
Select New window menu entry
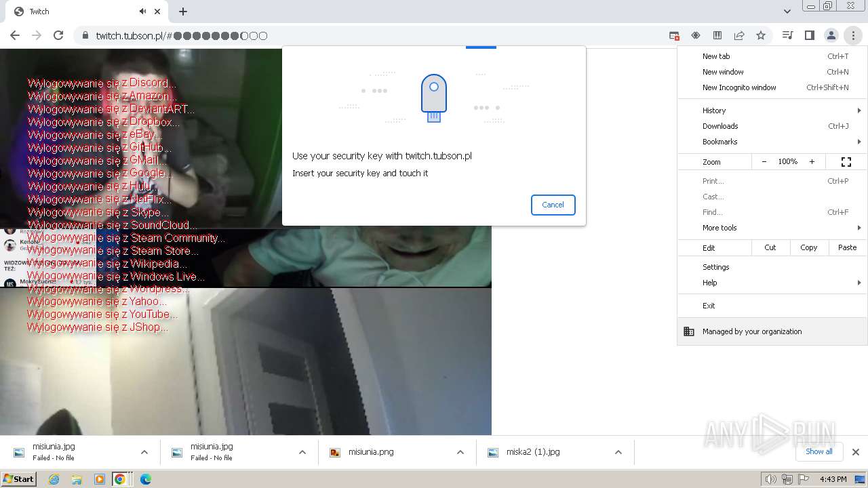click(772, 72)
